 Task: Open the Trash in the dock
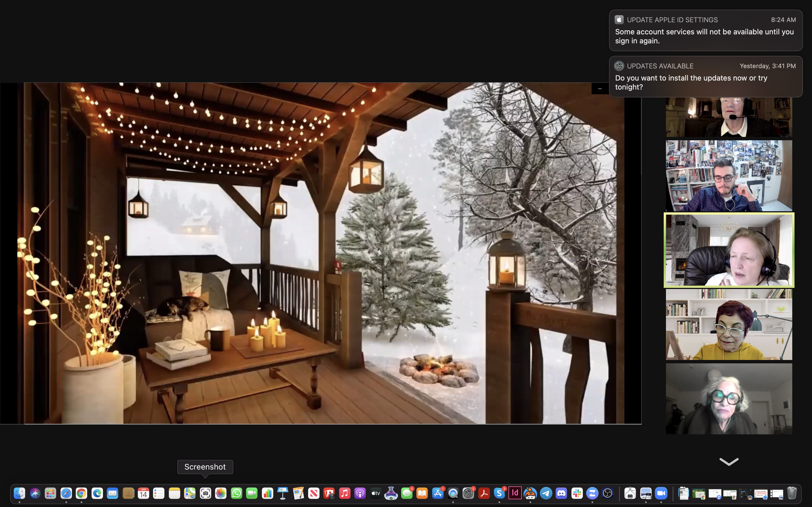click(x=791, y=493)
